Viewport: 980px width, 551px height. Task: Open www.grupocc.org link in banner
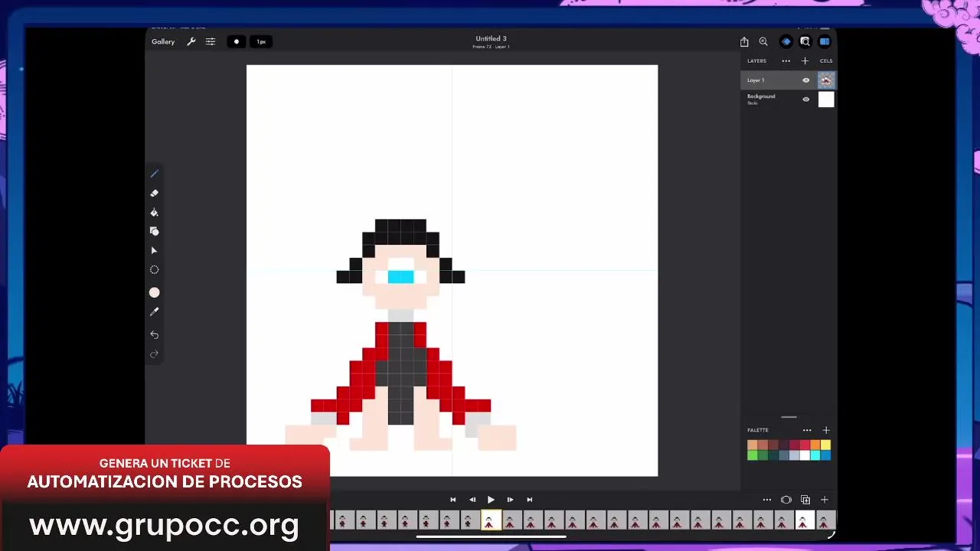pyautogui.click(x=164, y=525)
